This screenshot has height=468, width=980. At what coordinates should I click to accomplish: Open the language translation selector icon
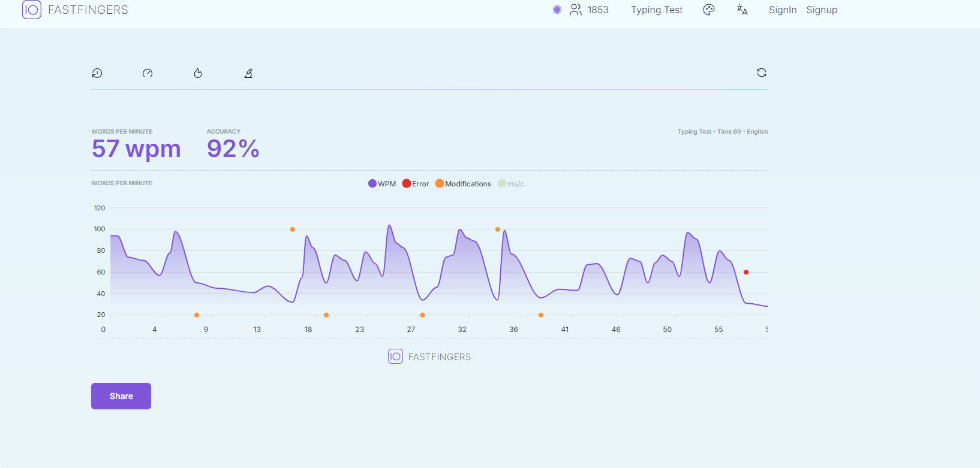(x=742, y=10)
